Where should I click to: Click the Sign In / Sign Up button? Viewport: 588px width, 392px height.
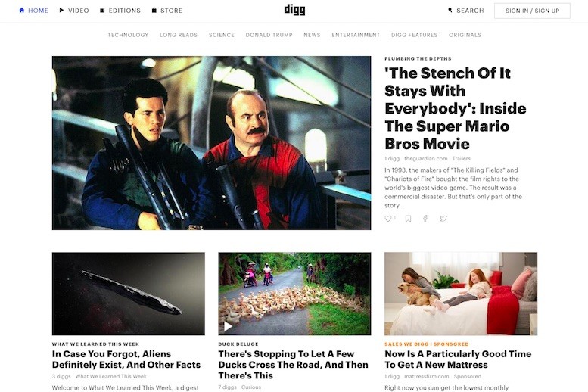coord(532,11)
